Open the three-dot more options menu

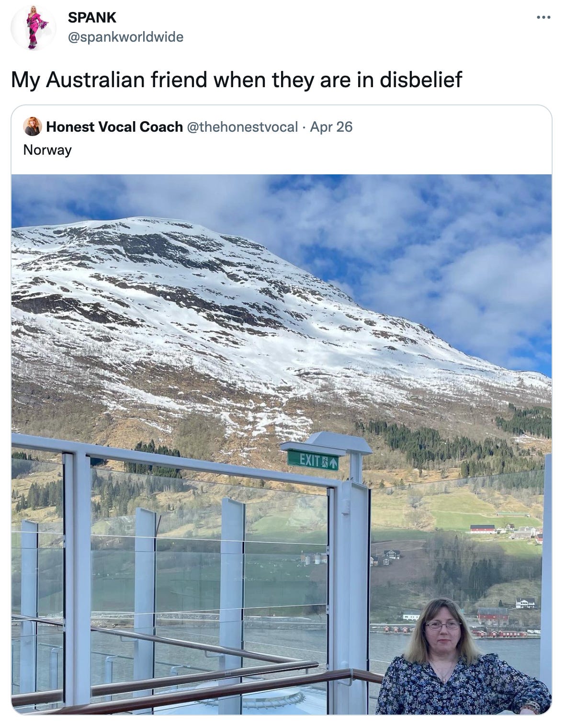point(543,18)
